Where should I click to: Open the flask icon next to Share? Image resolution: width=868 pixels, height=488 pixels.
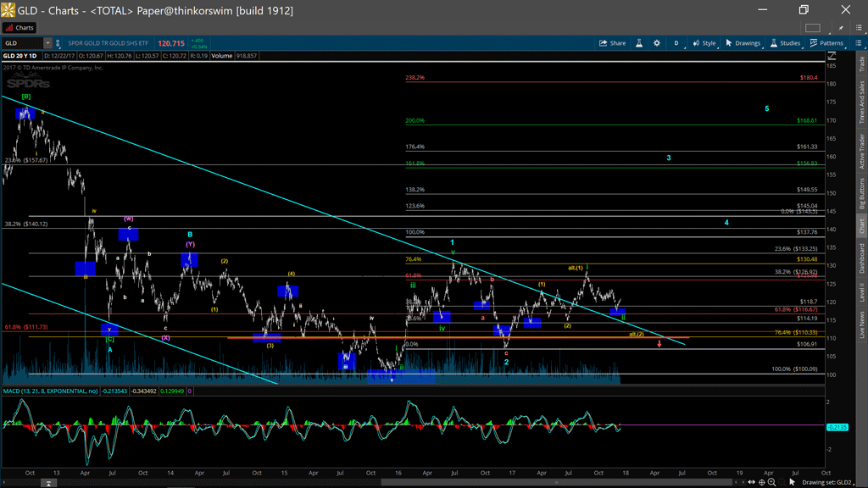pos(639,43)
